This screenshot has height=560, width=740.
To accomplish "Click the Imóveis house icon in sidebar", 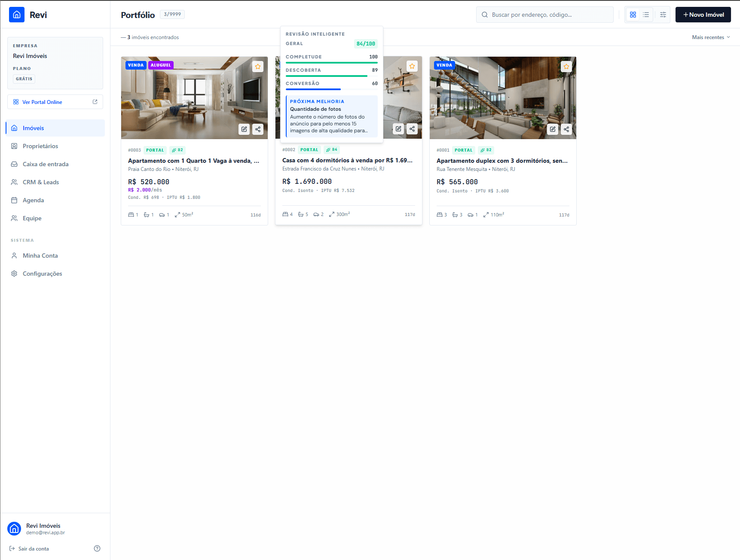I will 14,128.
